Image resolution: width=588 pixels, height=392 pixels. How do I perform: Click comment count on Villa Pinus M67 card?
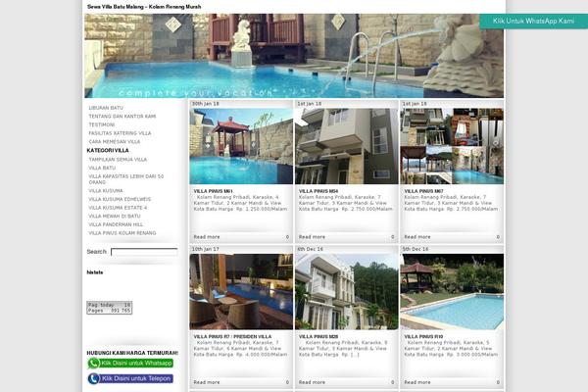point(498,237)
